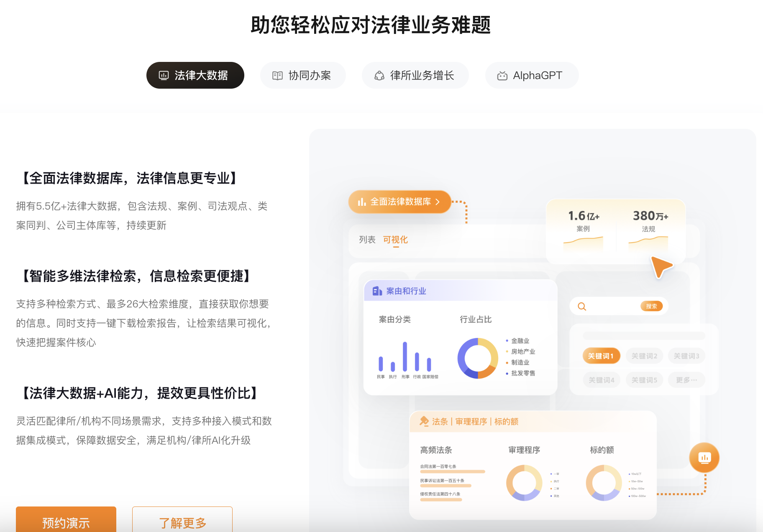Click the growth icon beside 律所业务增长
The width and height of the screenshot is (763, 532).
(379, 76)
